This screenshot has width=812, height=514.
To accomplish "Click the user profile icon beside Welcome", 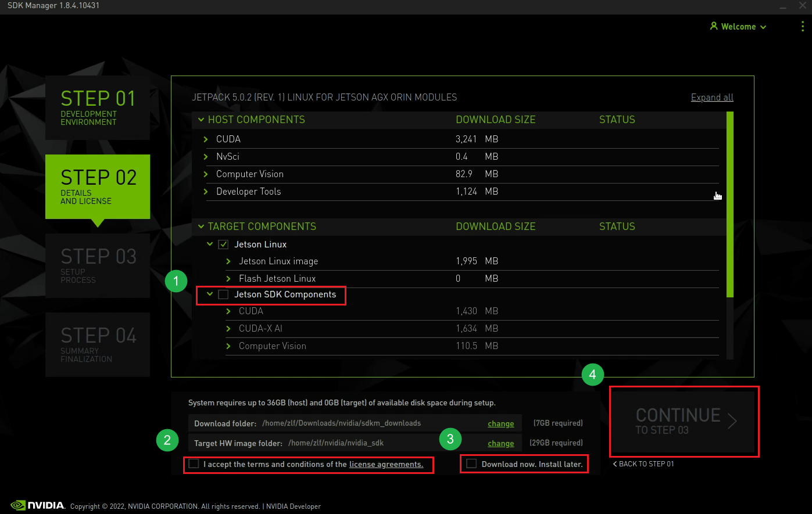I will (x=714, y=27).
